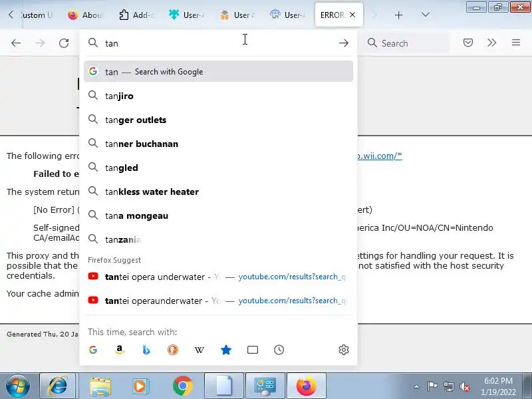Screen dimensions: 532x399
Task: Search this time with Wikipedia
Action: point(199,350)
